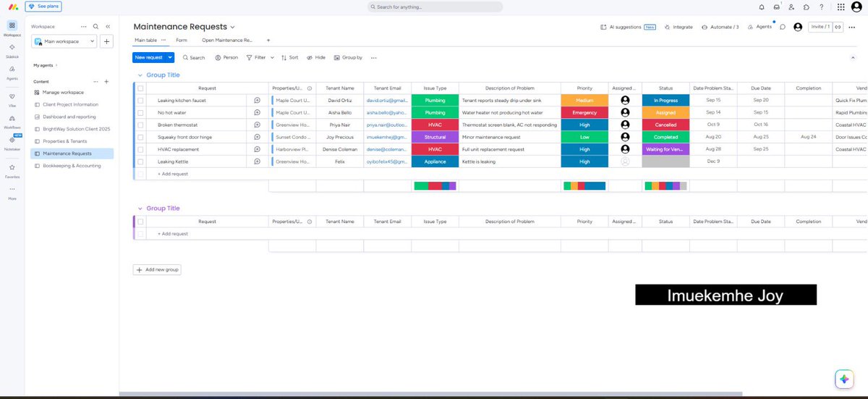Open Sidekick in the left rail
Viewport: 868px width, 399px height.
[x=12, y=49]
